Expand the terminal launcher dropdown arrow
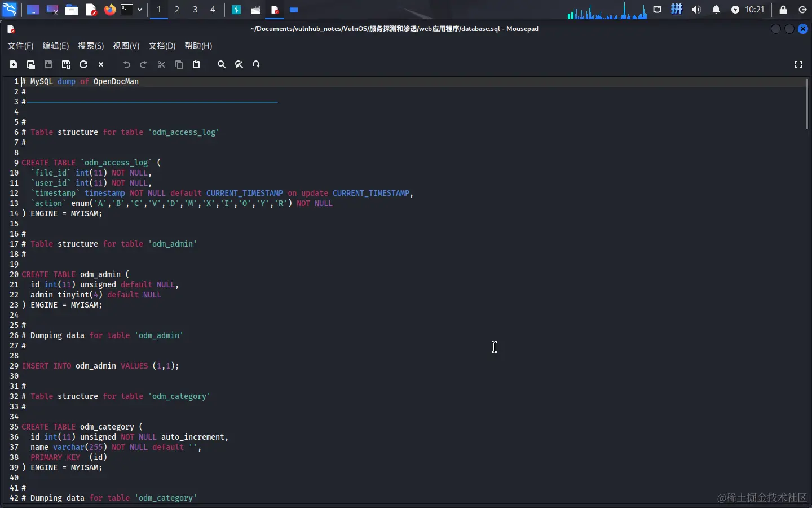 click(x=140, y=10)
